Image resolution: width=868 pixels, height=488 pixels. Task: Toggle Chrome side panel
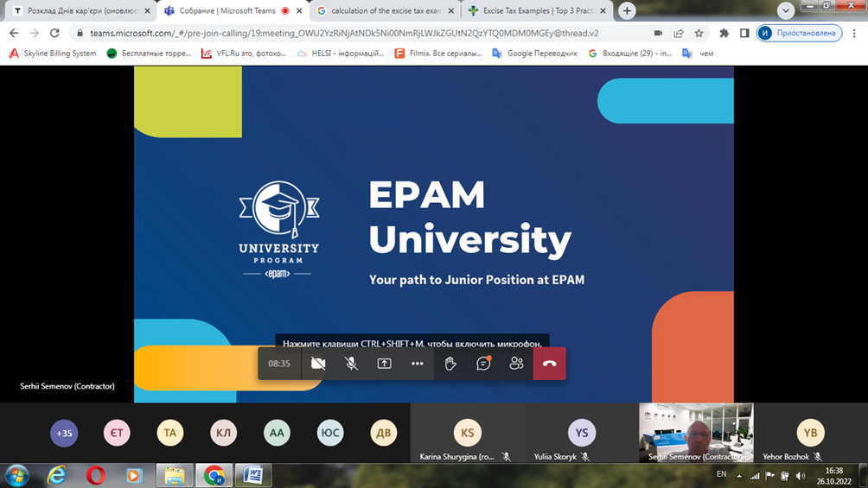744,33
